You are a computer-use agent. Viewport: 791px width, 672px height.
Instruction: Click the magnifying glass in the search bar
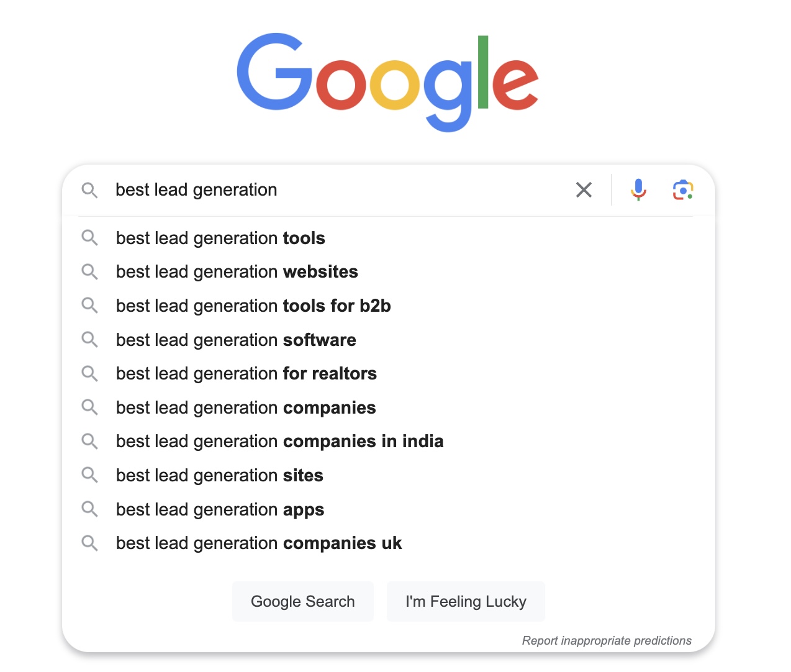(x=89, y=190)
